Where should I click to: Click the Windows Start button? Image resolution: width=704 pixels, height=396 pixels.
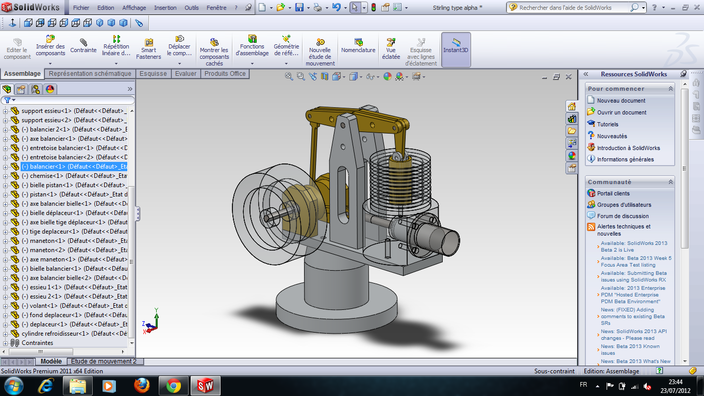click(x=13, y=386)
